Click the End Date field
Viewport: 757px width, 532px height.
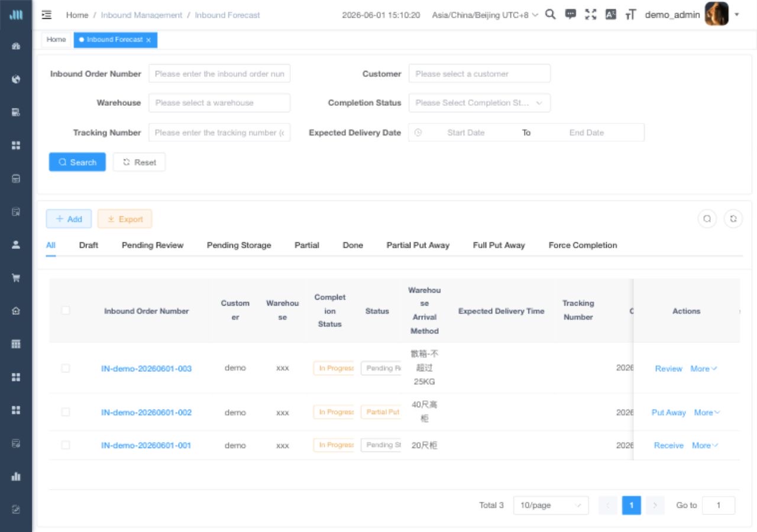click(587, 132)
